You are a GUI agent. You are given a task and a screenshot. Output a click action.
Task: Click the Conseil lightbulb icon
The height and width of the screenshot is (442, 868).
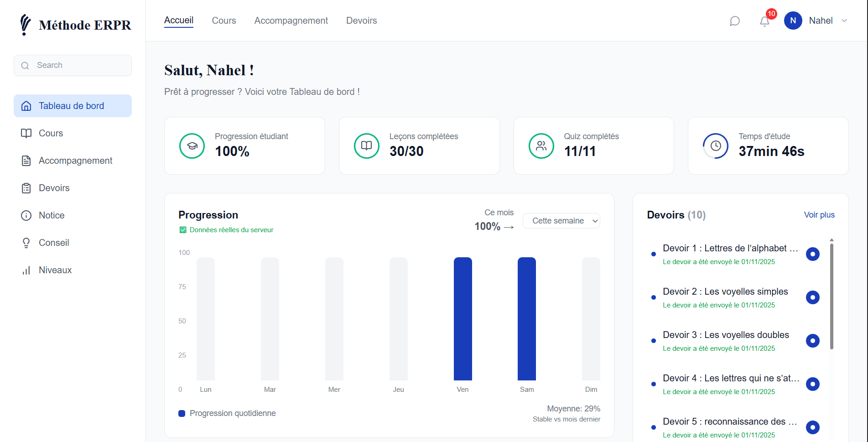tap(26, 243)
